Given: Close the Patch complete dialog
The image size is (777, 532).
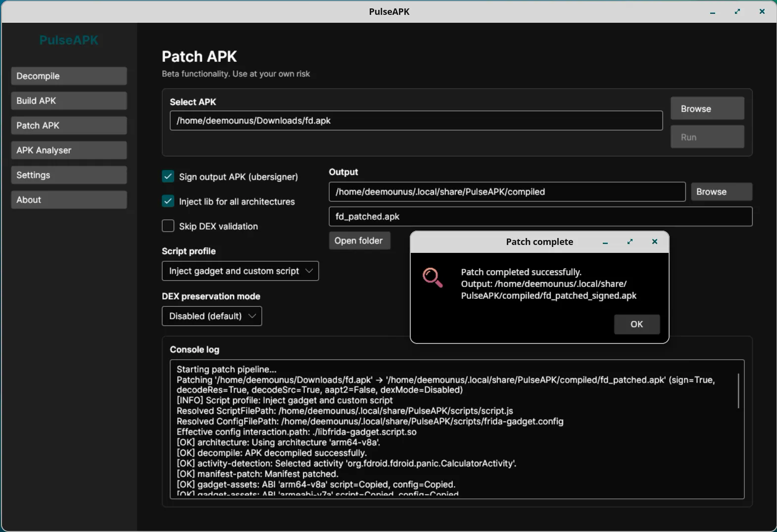Looking at the screenshot, I should click(x=655, y=242).
